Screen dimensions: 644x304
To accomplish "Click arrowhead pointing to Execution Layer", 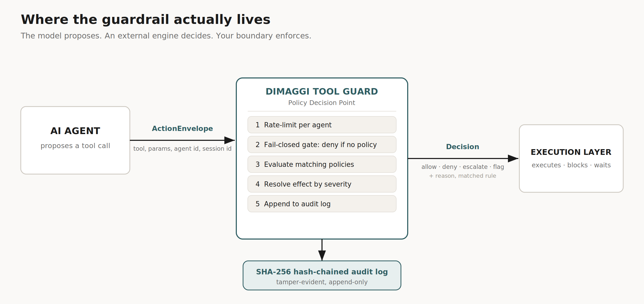I will [513, 158].
